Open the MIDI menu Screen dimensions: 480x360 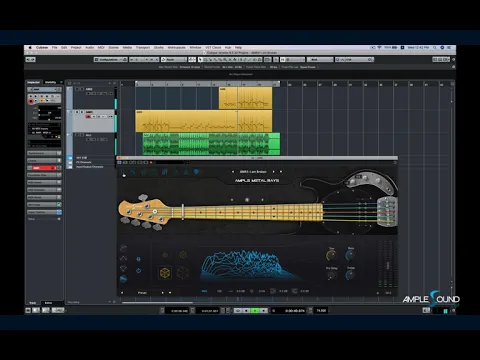pos(101,48)
